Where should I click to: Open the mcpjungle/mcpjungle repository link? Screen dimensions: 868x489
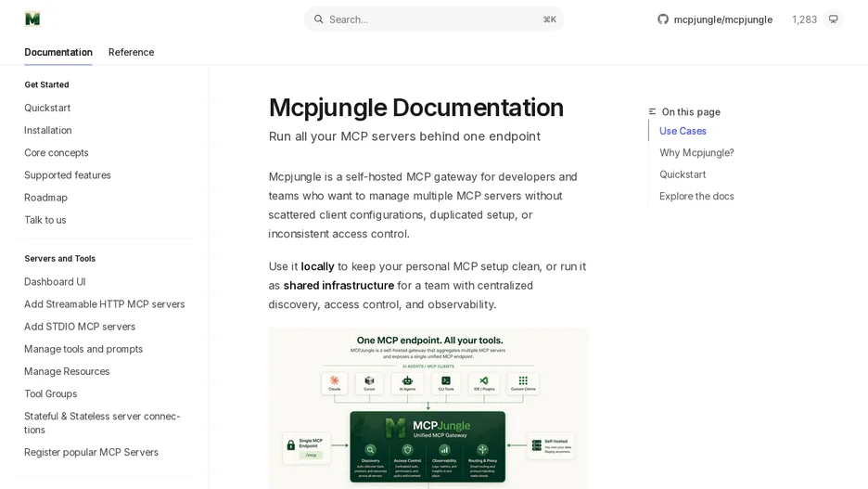tap(723, 19)
